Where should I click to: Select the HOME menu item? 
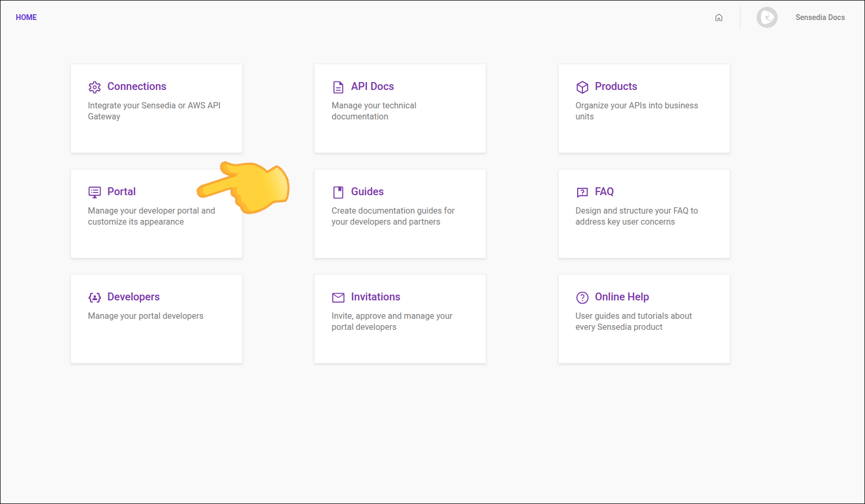coord(26,17)
